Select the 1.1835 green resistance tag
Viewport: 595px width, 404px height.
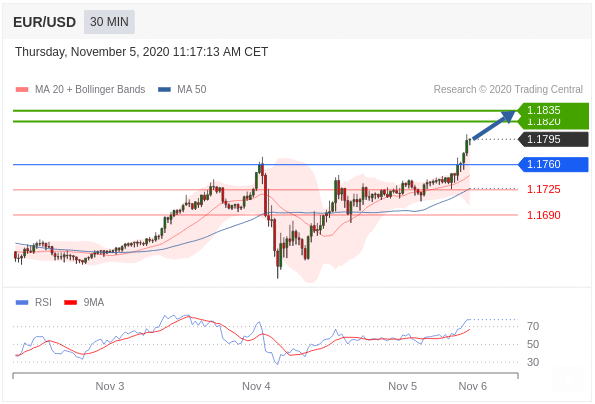(x=553, y=110)
